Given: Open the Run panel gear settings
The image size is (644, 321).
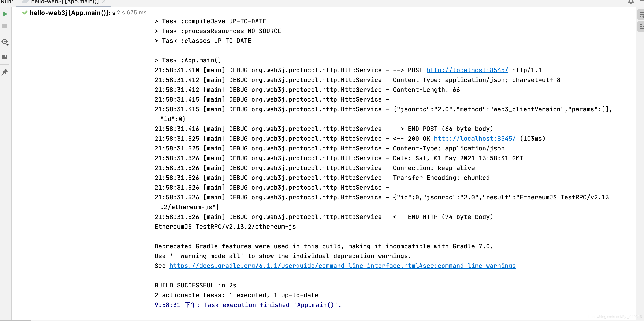Looking at the screenshot, I should 631,2.
